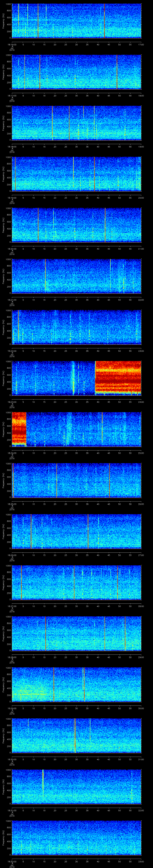Click the 27:00 end time label
This screenshot has height=868, width=153.
141,555
